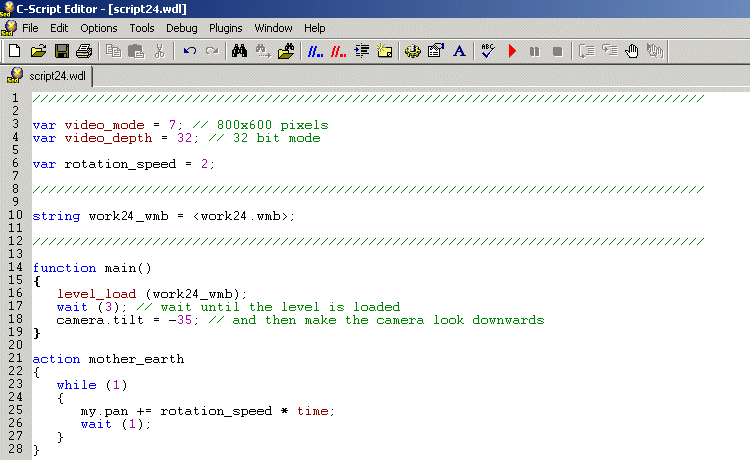
Task: Click the Undo arrow icon
Action: (189, 50)
